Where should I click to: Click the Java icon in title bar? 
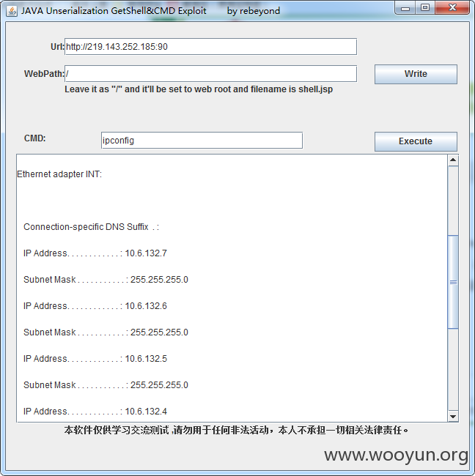click(x=12, y=11)
